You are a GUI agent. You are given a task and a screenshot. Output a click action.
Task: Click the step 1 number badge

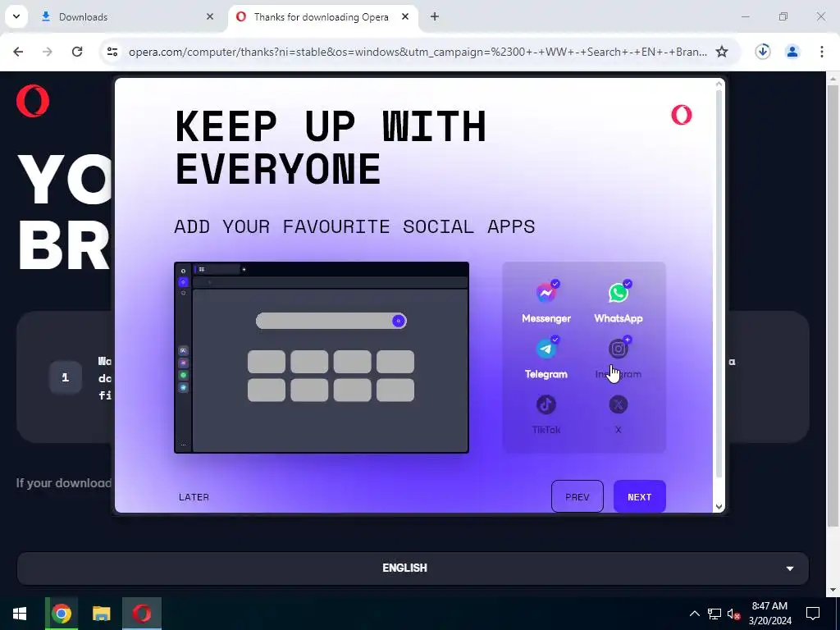66,377
